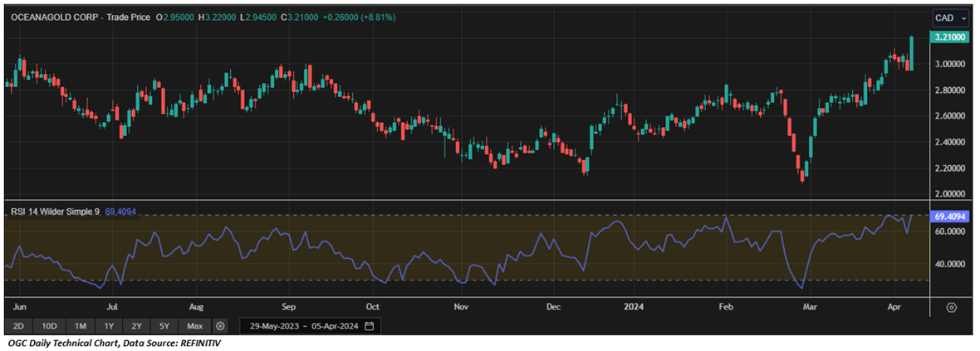Select the 2Y time range
This screenshot has height=351, width=980.
136,326
